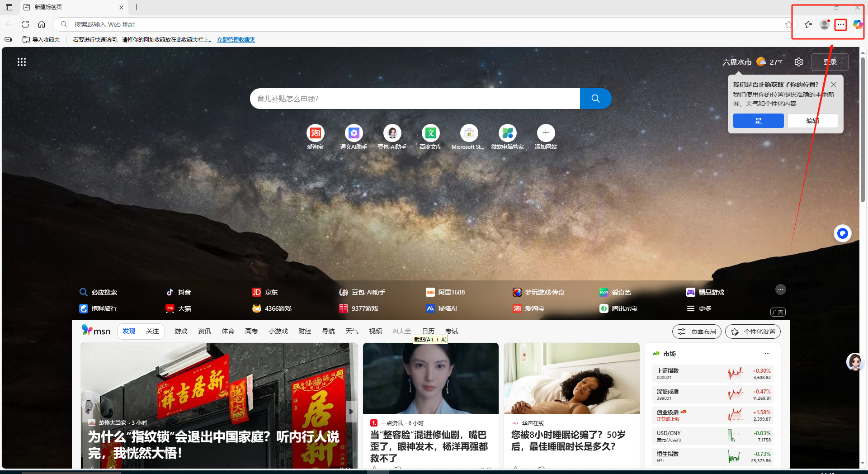This screenshot has width=868, height=474.
Task: Launch the 豆包-AI助手 quick link icon
Action: pos(392,133)
